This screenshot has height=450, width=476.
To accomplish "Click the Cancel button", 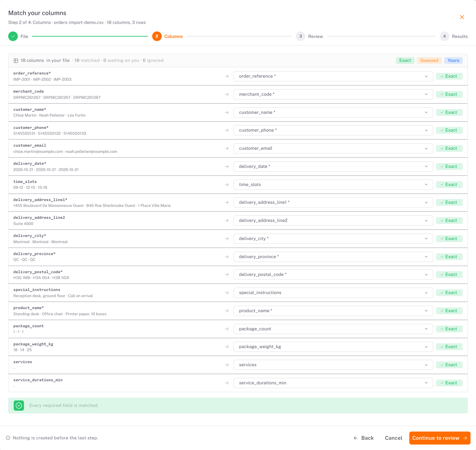I will [x=393, y=438].
